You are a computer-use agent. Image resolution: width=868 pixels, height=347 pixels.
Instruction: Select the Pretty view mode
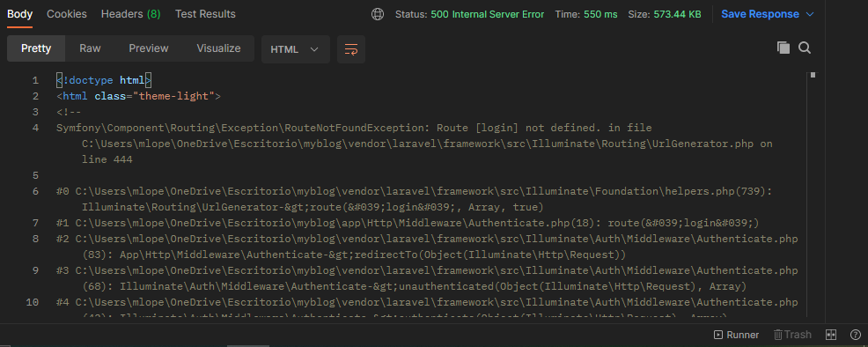(36, 48)
